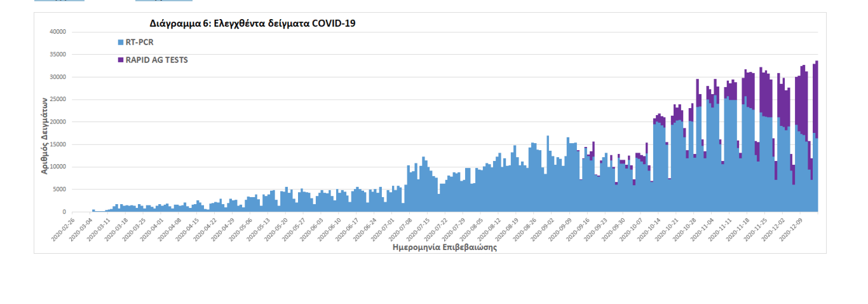Select the RT-PCR legend label

(140, 43)
